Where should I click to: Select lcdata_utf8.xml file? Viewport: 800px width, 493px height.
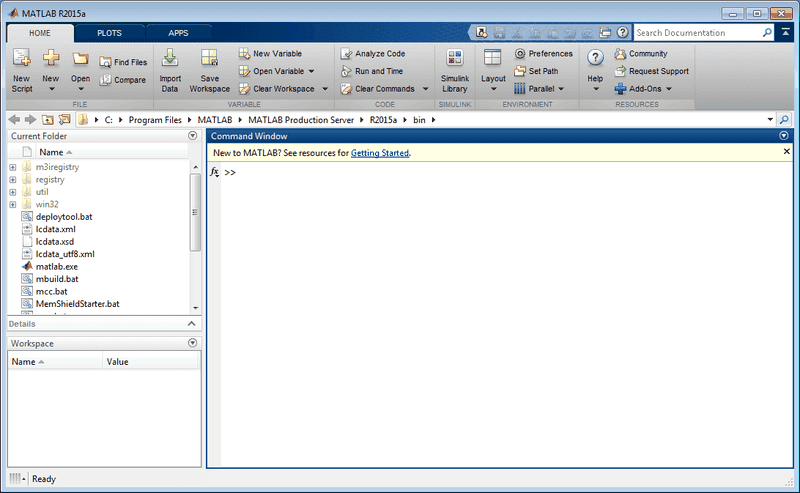click(65, 254)
